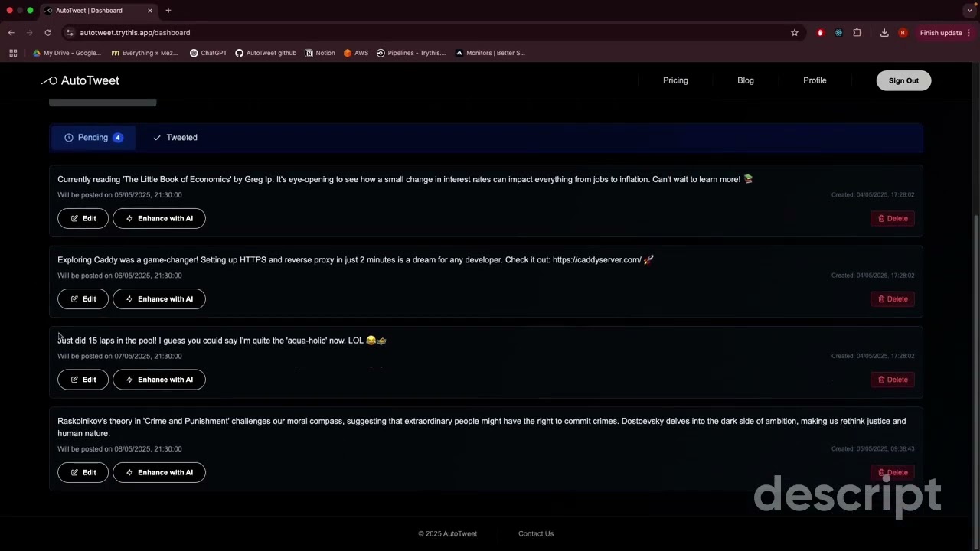Click the Finish update button
The width and height of the screenshot is (980, 551).
point(941,33)
